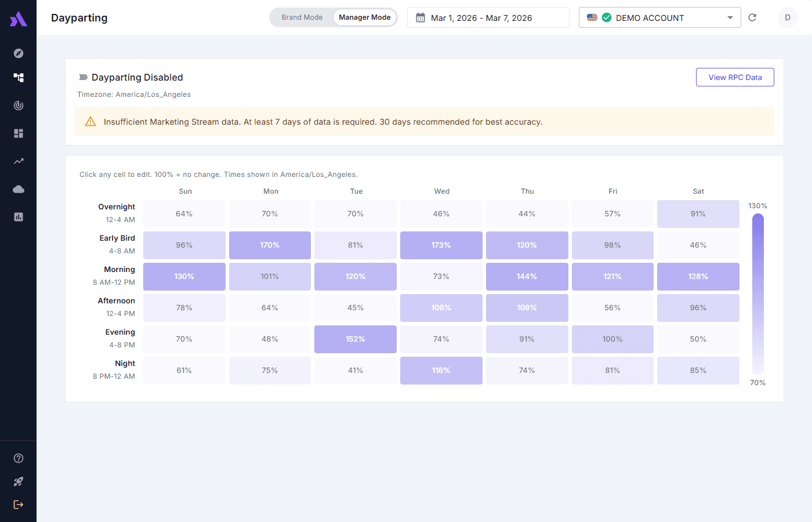
Task: Edit the Friday Morning 121% cell
Action: pyautogui.click(x=612, y=277)
